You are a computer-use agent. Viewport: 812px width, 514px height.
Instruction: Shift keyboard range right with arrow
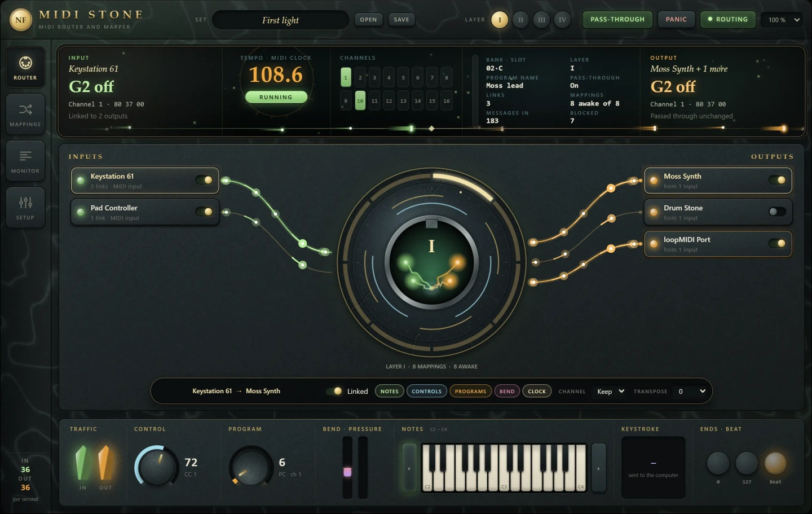pyautogui.click(x=598, y=468)
